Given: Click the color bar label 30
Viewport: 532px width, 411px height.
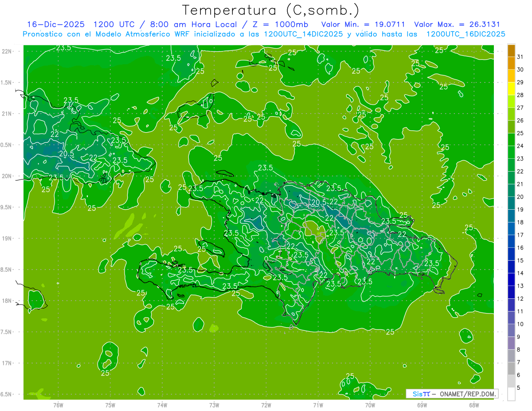Looking at the screenshot, I should [520, 70].
